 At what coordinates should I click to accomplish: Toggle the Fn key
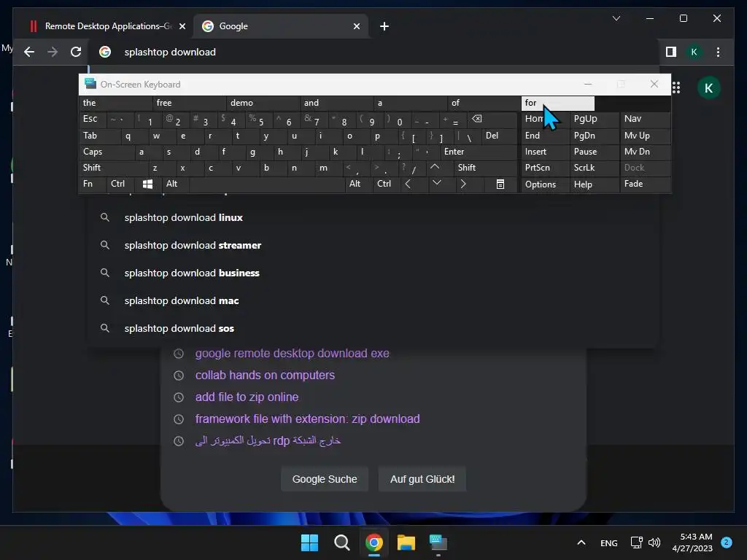(x=92, y=184)
